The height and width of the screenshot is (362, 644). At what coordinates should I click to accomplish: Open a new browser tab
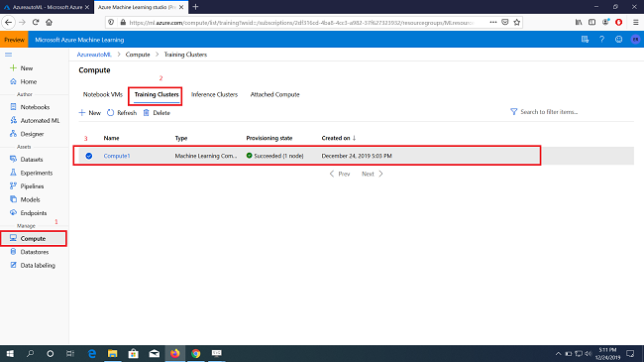tap(195, 7)
